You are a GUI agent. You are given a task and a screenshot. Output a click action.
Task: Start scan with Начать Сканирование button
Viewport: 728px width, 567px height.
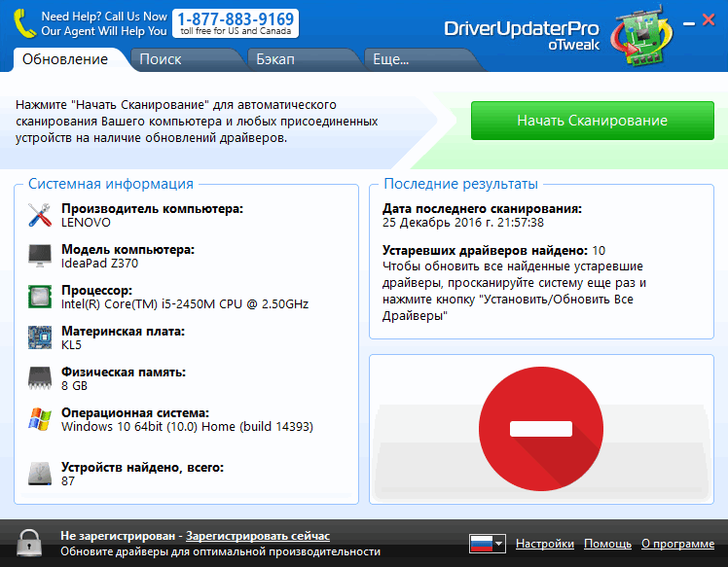[593, 121]
